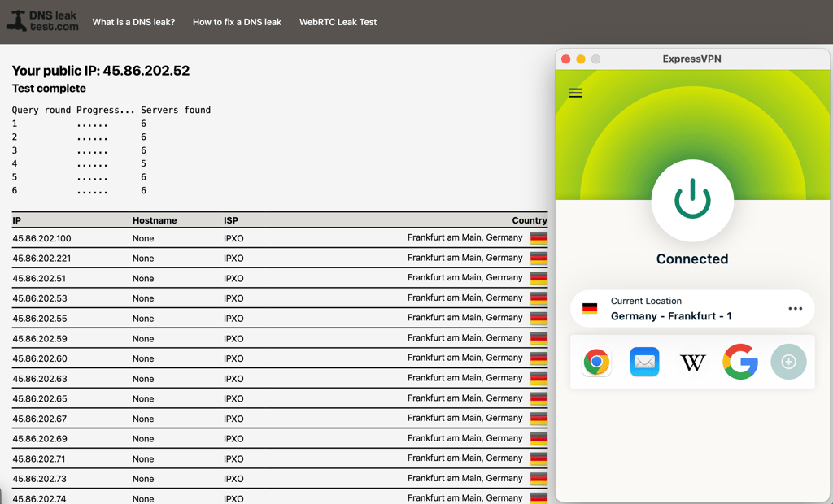Click the German flag for 45.86.202.60
833x504 pixels.
click(539, 358)
